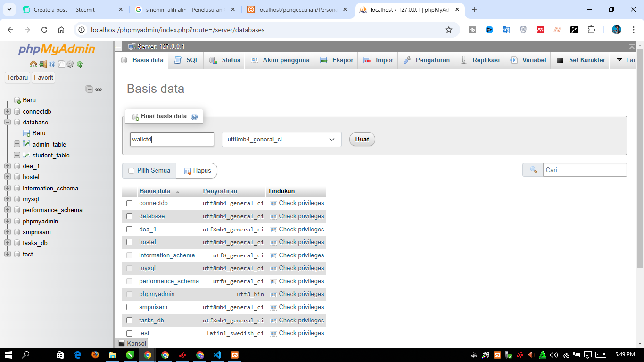Image resolution: width=644 pixels, height=362 pixels.
Task: Click the privileges icon in the connectdb row
Action: [x=273, y=203]
